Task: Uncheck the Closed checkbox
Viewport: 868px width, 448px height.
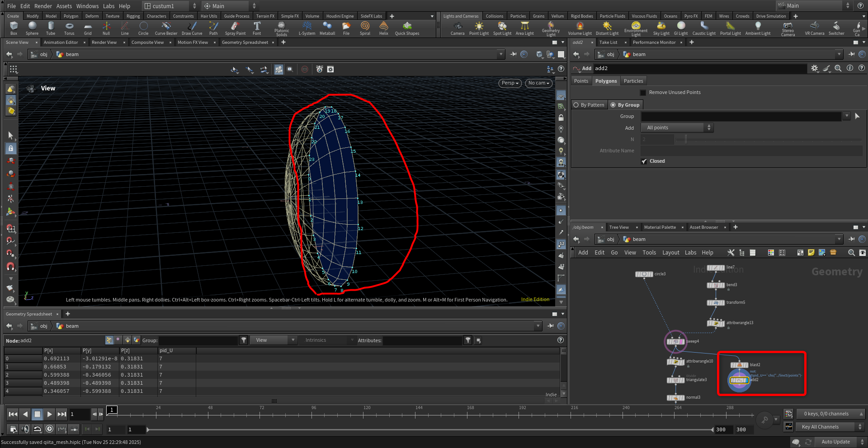Action: [x=644, y=161]
